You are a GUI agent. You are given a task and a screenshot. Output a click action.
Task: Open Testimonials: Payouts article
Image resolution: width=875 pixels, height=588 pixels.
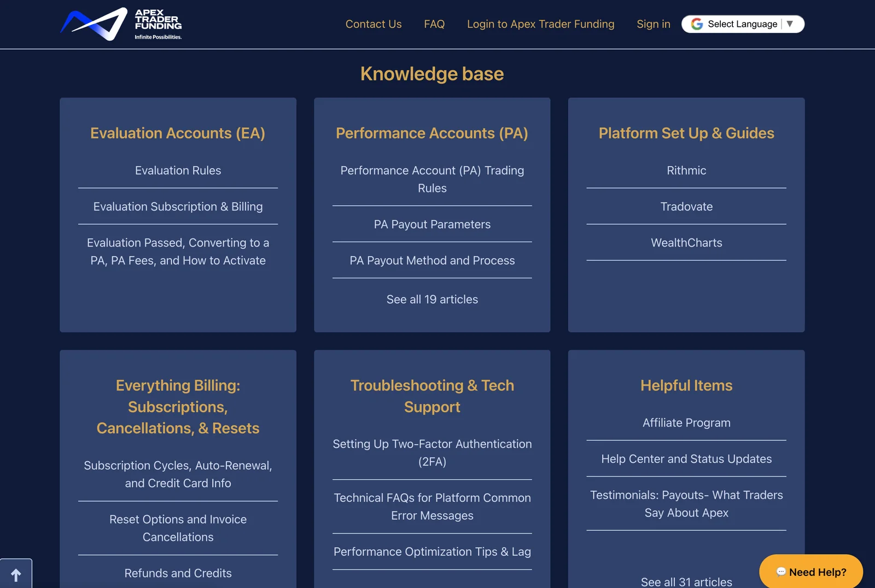pos(686,504)
